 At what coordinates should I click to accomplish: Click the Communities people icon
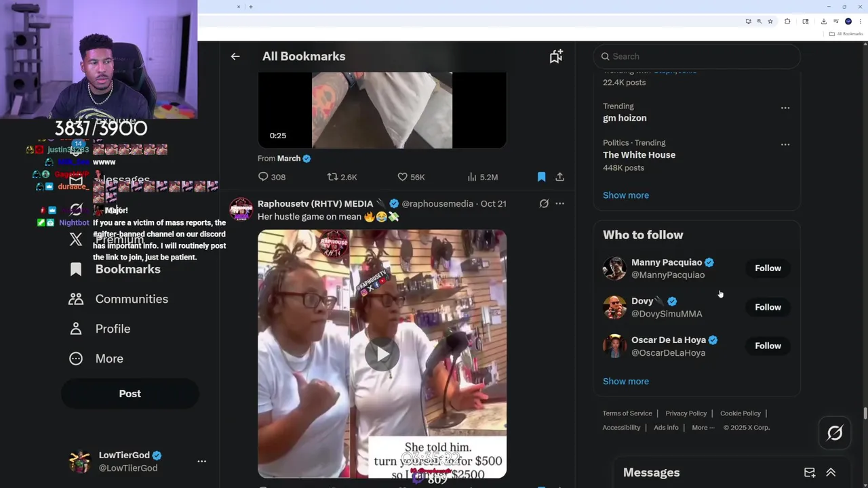76,299
